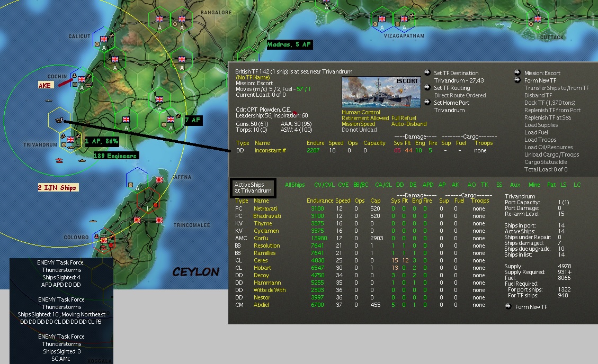
Task: Select the Japanese flag unit at Colombo
Action: 104,240
